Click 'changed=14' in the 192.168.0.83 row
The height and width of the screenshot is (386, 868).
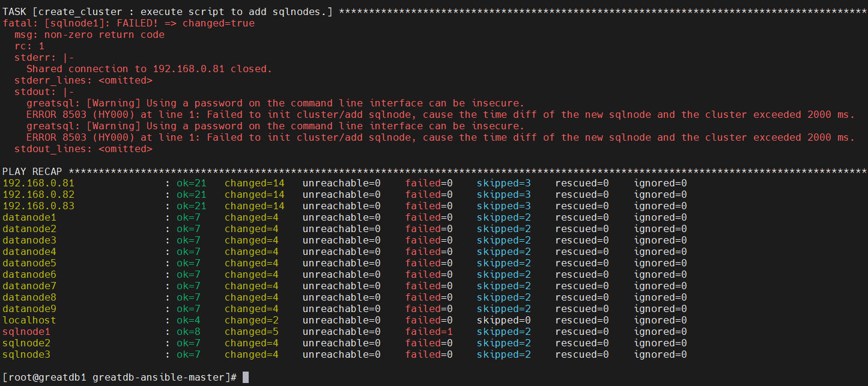(x=255, y=206)
